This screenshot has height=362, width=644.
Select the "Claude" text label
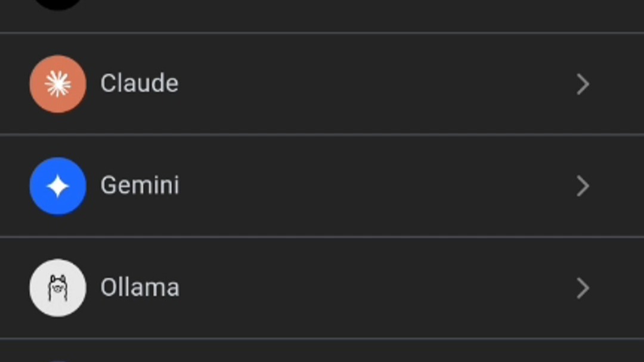(139, 83)
